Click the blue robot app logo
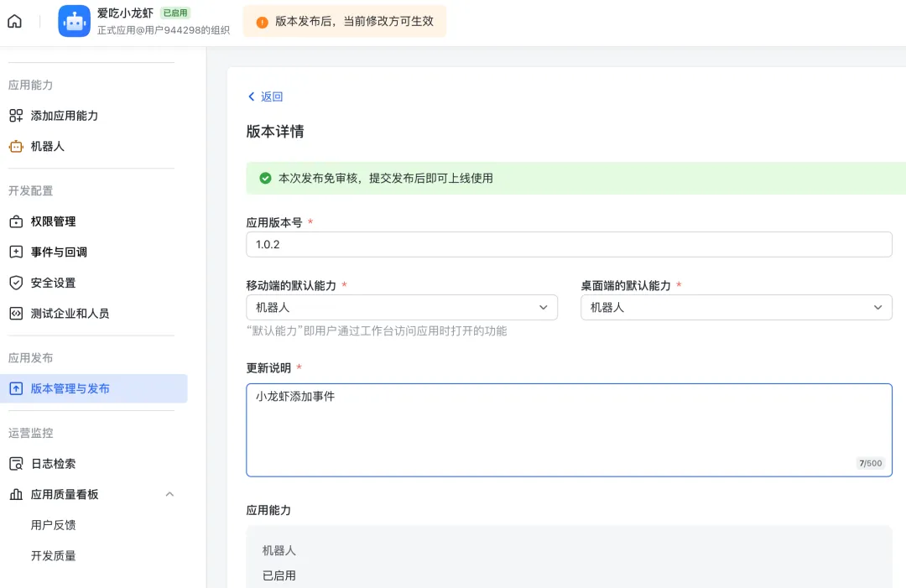Viewport: 906px width, 588px height. click(74, 21)
